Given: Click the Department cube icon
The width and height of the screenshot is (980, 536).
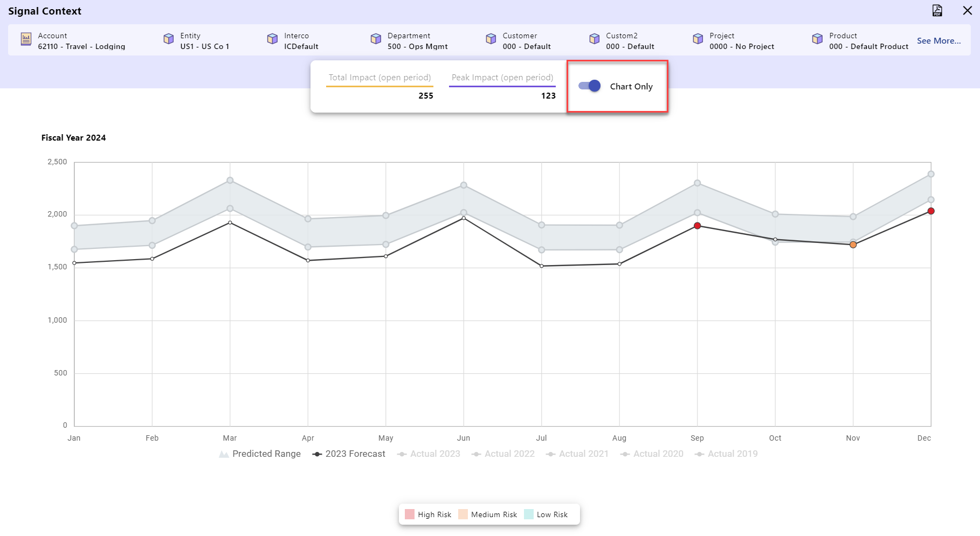Looking at the screenshot, I should tap(376, 39).
